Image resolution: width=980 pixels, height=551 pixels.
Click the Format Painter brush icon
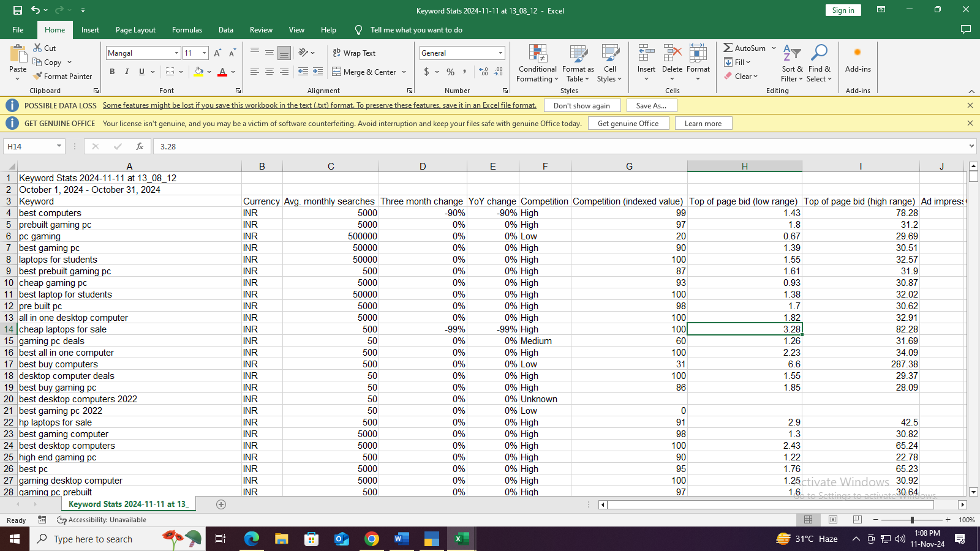(x=38, y=77)
